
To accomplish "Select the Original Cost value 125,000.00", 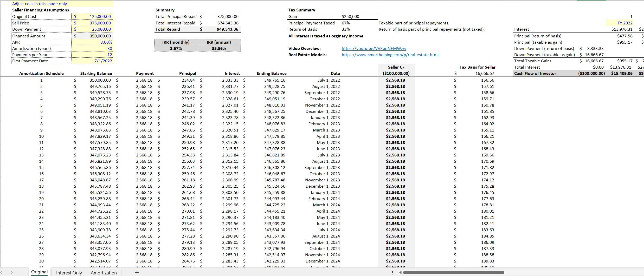I will 92,16.
